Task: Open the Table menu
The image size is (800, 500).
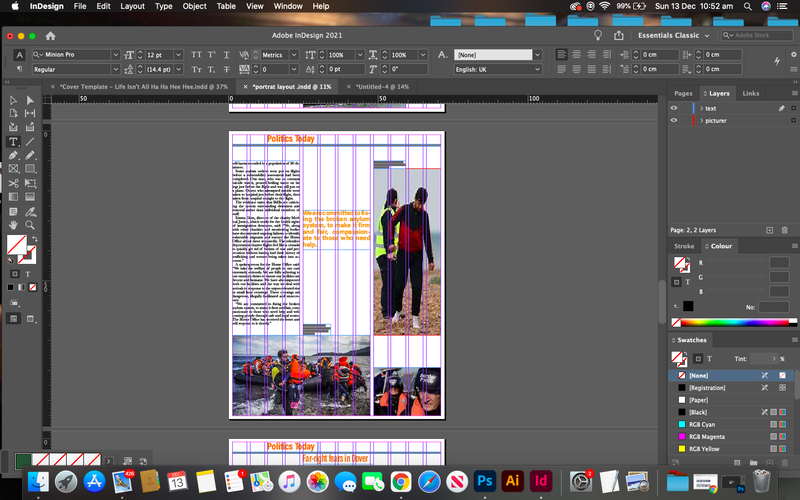Action: [x=226, y=6]
